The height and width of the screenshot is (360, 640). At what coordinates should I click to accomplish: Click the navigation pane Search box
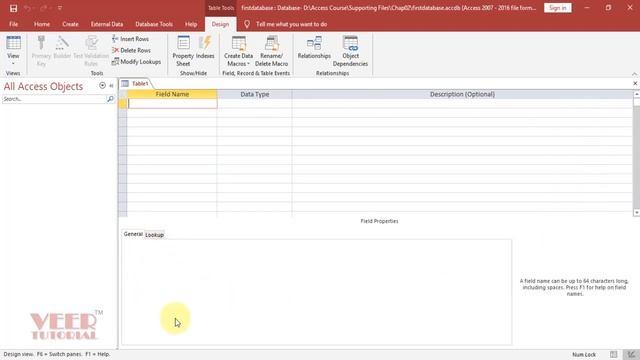tap(54, 99)
